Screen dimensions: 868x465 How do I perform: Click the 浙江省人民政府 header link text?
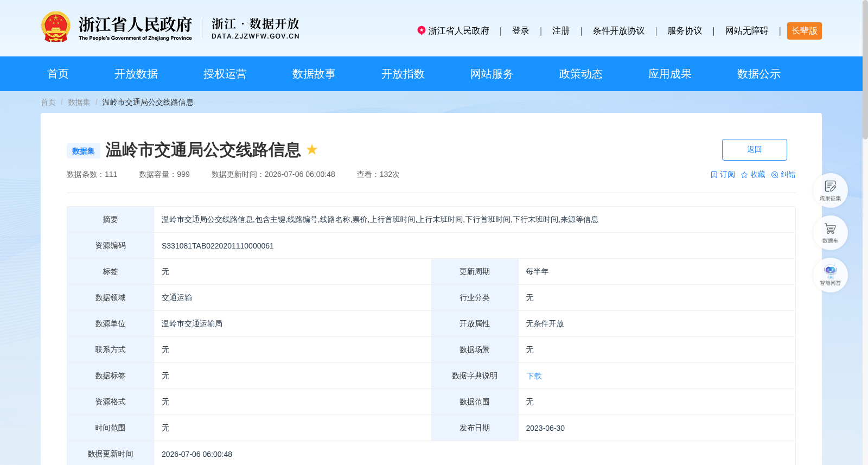coord(459,31)
